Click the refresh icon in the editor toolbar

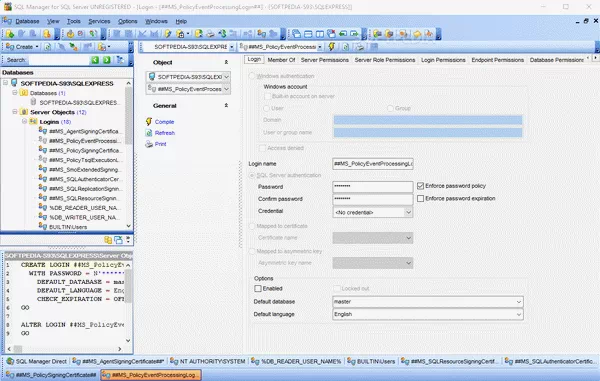(346, 47)
